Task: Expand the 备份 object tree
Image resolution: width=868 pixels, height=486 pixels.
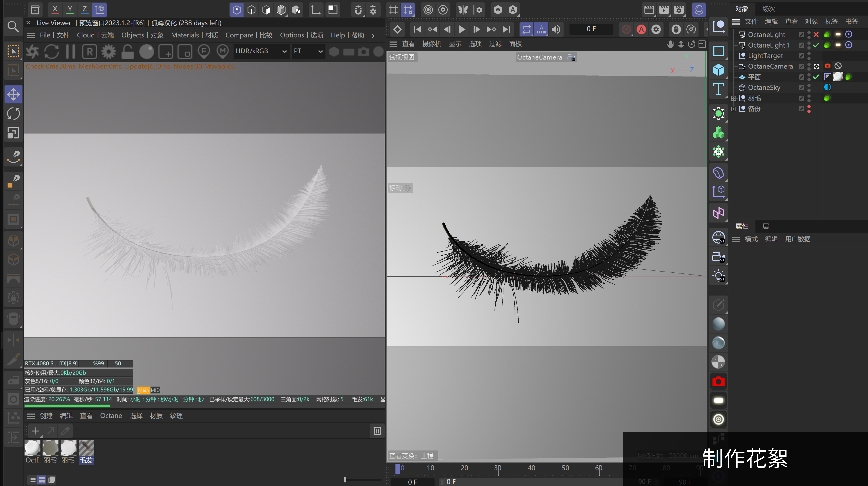Action: [x=733, y=109]
